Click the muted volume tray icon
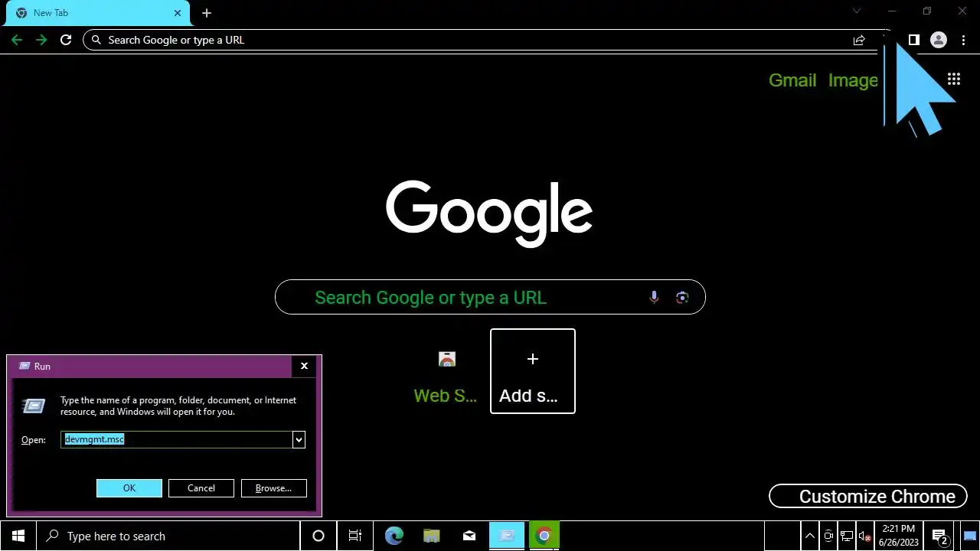 pyautogui.click(x=864, y=536)
